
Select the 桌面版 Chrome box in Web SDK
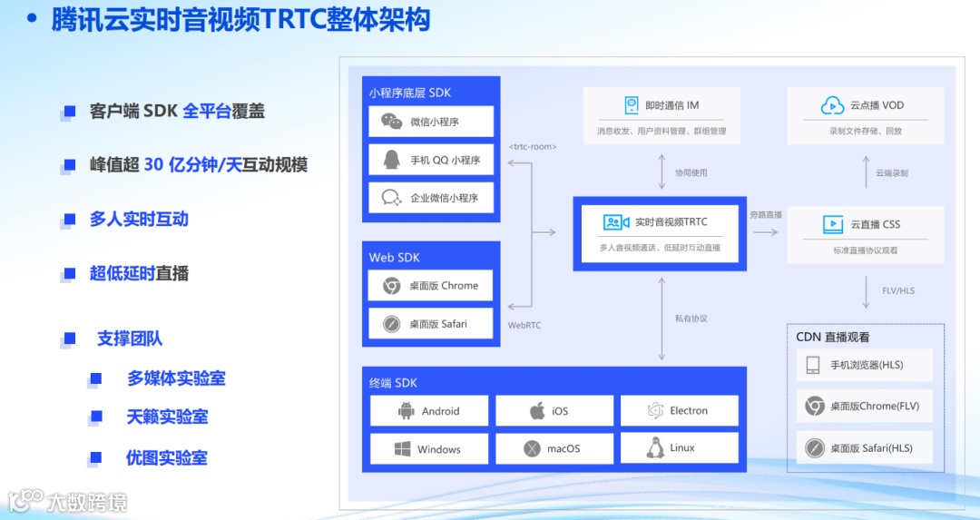point(431,286)
